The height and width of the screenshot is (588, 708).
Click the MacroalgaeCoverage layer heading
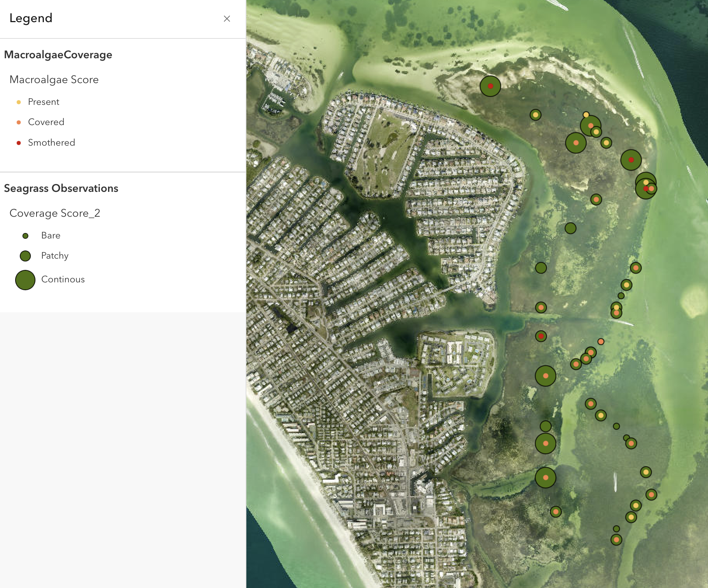click(58, 55)
